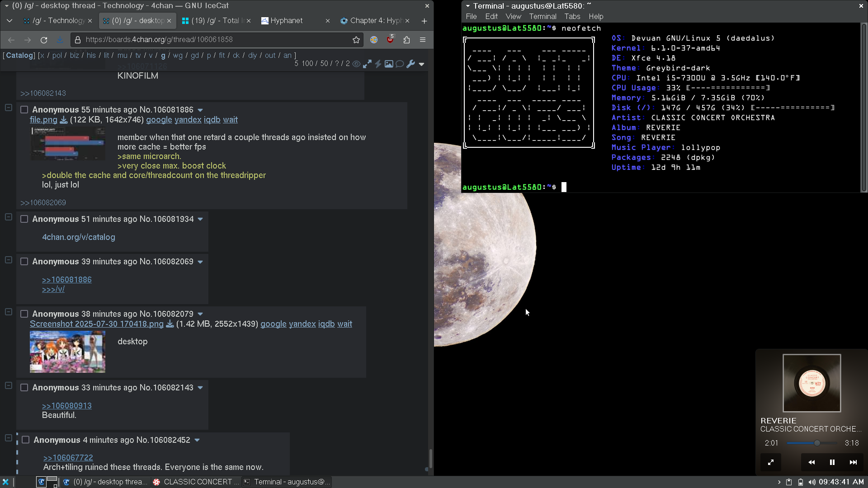Switch to the '/g/ - Technology' tab

tap(58, 21)
